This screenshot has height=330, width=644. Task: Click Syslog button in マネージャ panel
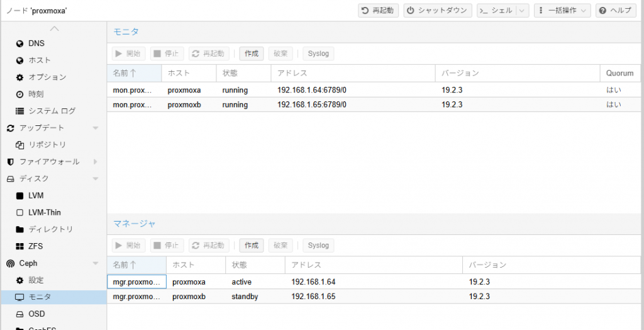coord(318,245)
